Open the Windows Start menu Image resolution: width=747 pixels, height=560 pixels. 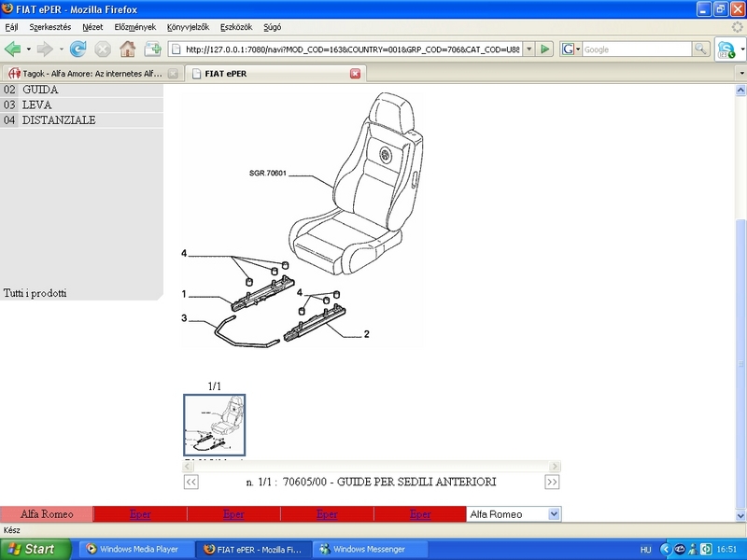[x=35, y=549]
